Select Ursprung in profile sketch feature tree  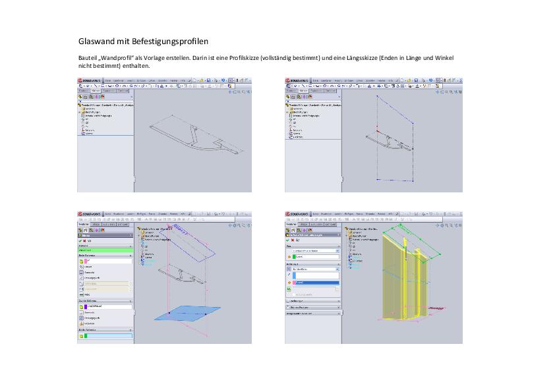[x=90, y=130]
